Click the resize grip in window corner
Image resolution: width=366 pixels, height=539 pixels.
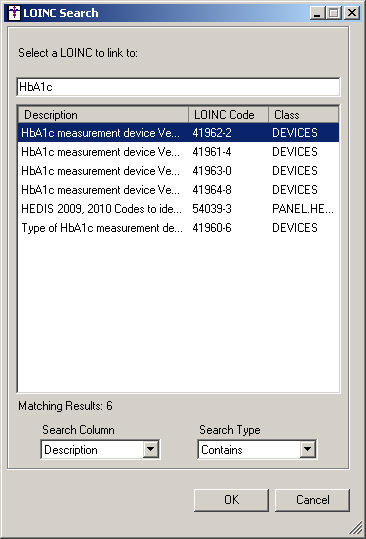coord(357,529)
